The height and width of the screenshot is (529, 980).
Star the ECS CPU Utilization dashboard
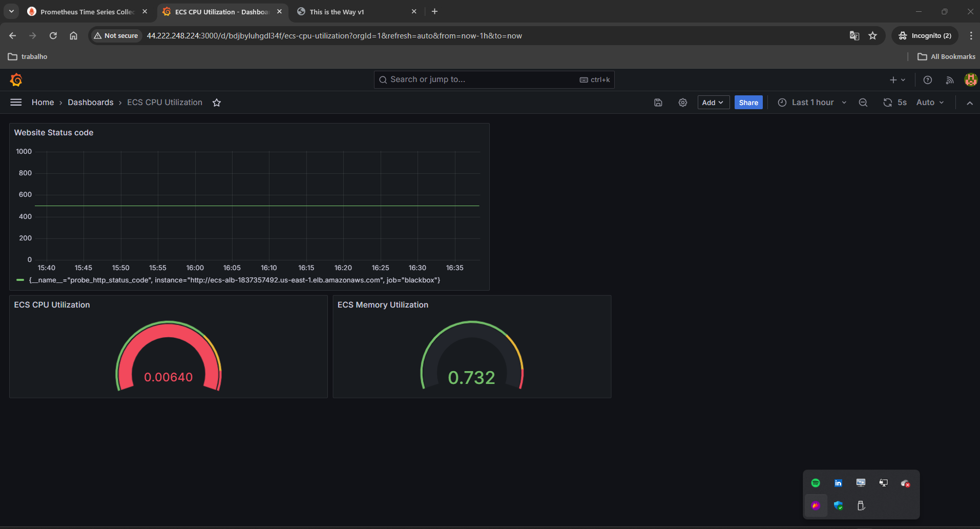point(217,103)
